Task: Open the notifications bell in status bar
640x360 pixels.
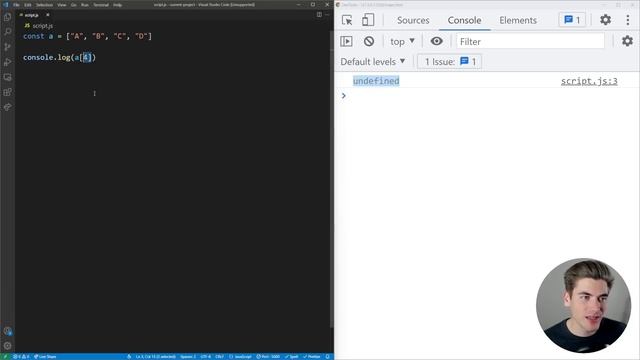Action: click(327, 357)
